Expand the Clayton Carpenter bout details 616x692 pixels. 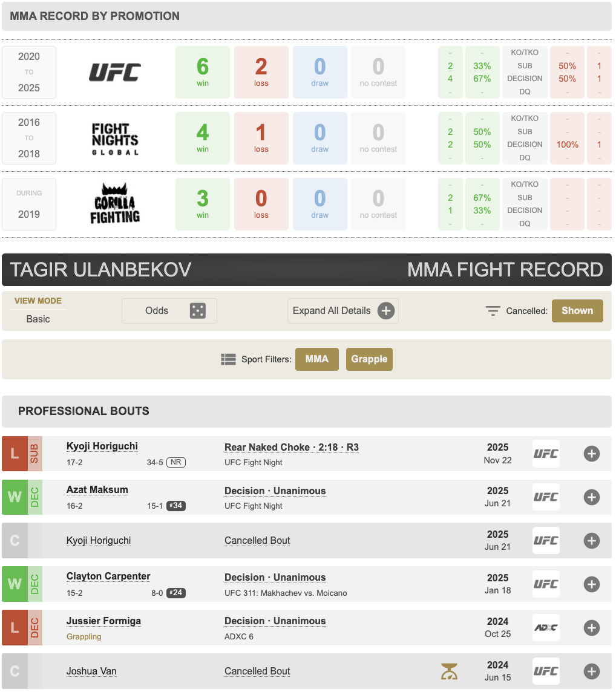pyautogui.click(x=591, y=584)
